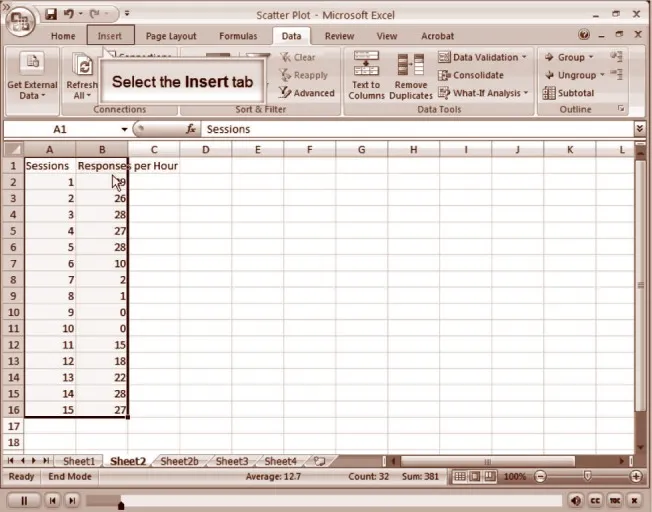Switch to Sheet2b tab
The width and height of the screenshot is (652, 512).
coord(179,461)
